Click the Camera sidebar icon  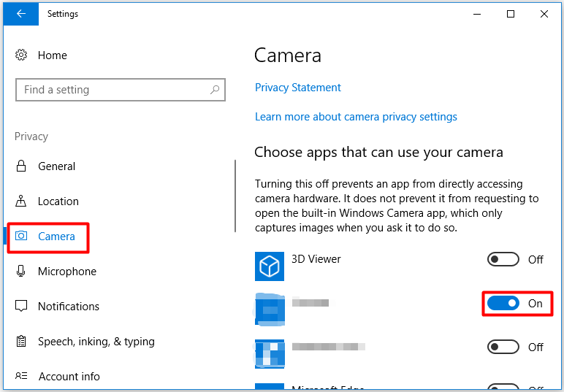[21, 236]
